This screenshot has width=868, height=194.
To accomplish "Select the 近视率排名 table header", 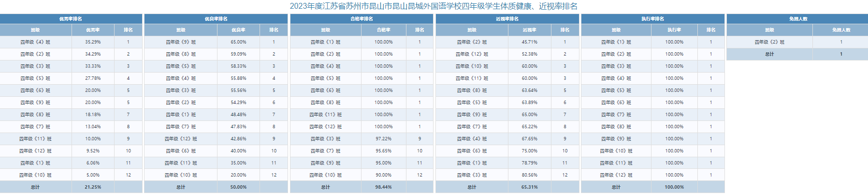I will point(507,19).
